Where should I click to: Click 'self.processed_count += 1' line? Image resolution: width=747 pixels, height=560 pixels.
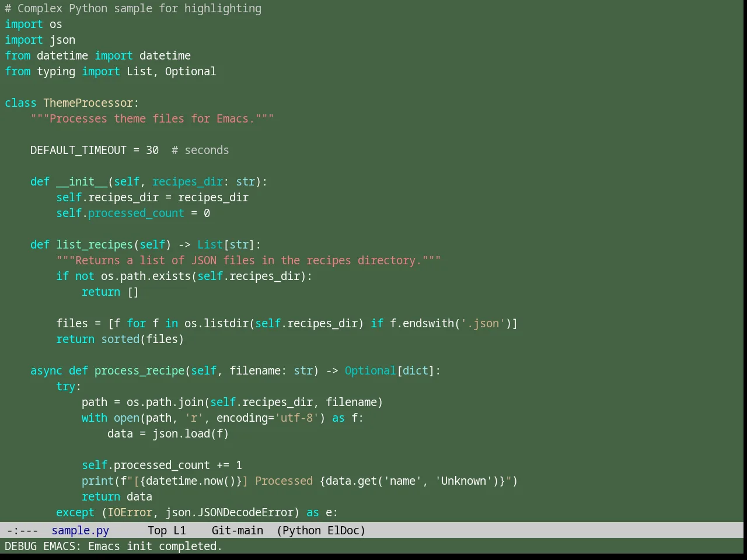pos(162,465)
